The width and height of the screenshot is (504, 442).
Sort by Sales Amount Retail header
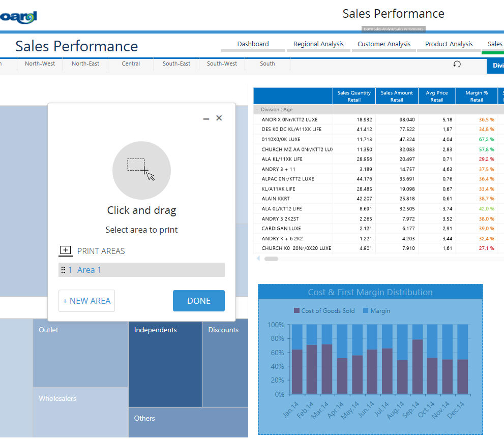coord(397,96)
